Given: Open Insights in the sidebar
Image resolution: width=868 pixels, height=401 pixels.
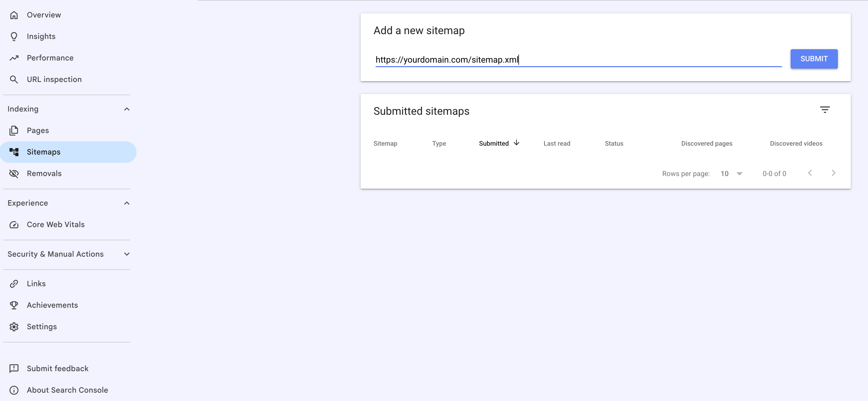Looking at the screenshot, I should pyautogui.click(x=41, y=36).
